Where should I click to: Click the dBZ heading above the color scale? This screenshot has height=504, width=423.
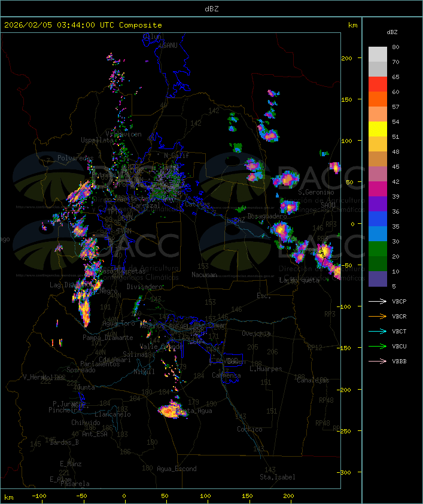[x=392, y=32]
